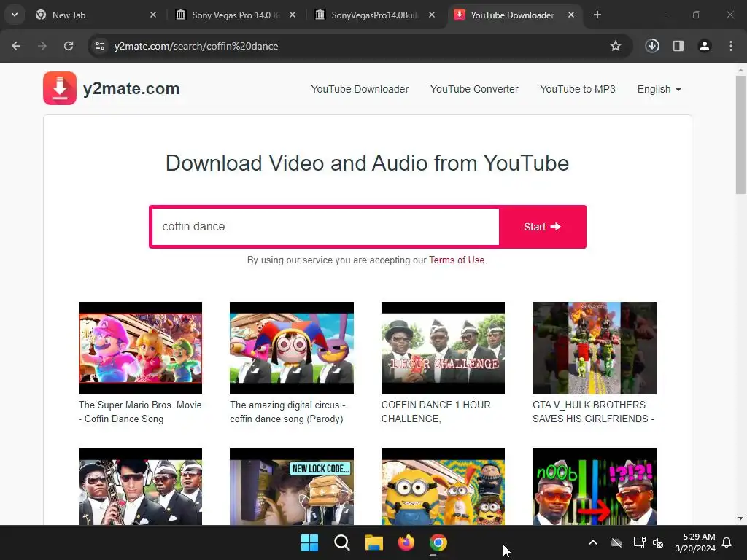Bookmark this page with the star

click(616, 46)
